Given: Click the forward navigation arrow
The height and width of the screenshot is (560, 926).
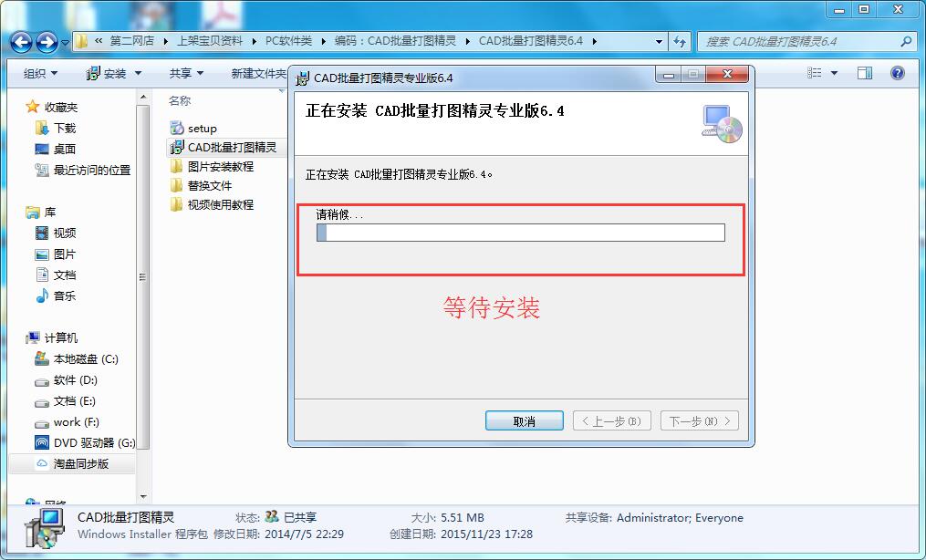Looking at the screenshot, I should point(47,41).
